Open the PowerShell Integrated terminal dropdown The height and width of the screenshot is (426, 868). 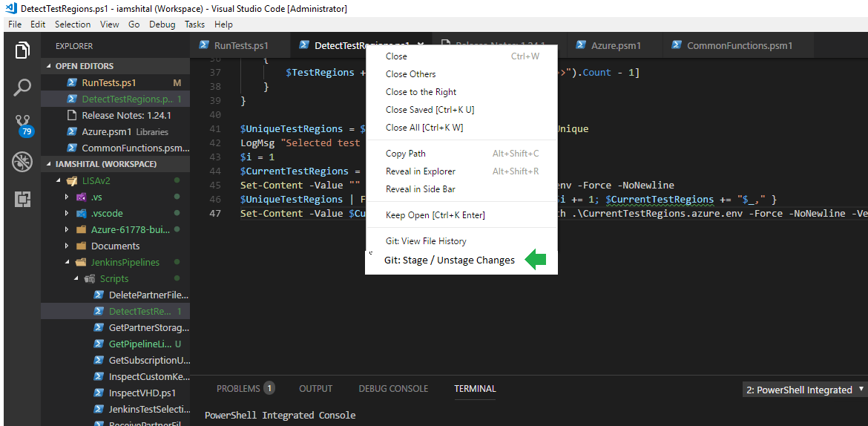pos(805,390)
